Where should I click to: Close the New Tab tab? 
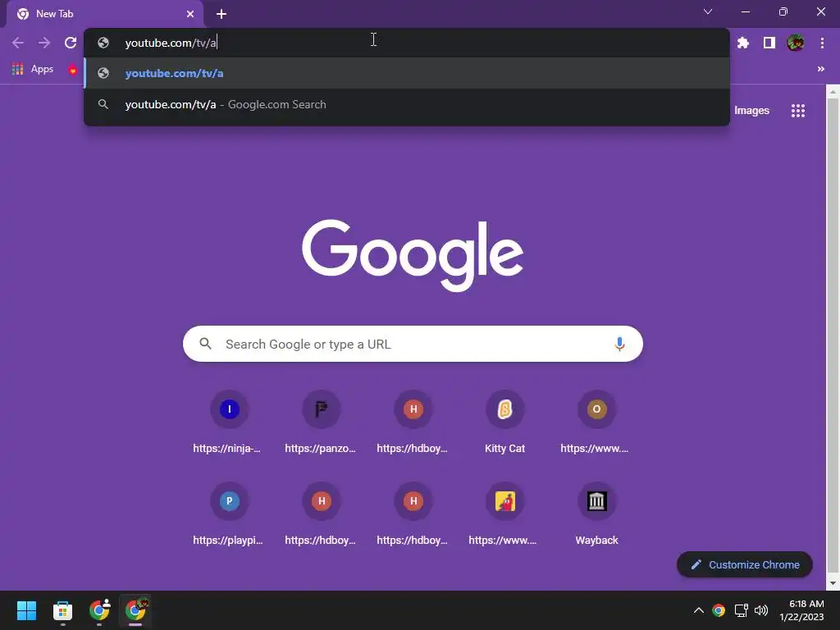190,14
